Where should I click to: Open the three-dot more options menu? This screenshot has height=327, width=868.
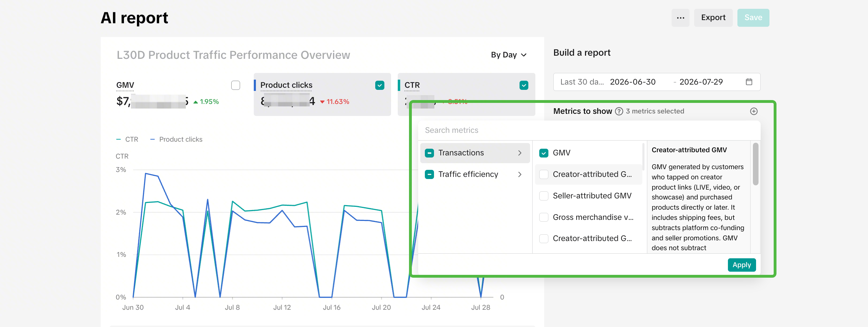coord(680,18)
